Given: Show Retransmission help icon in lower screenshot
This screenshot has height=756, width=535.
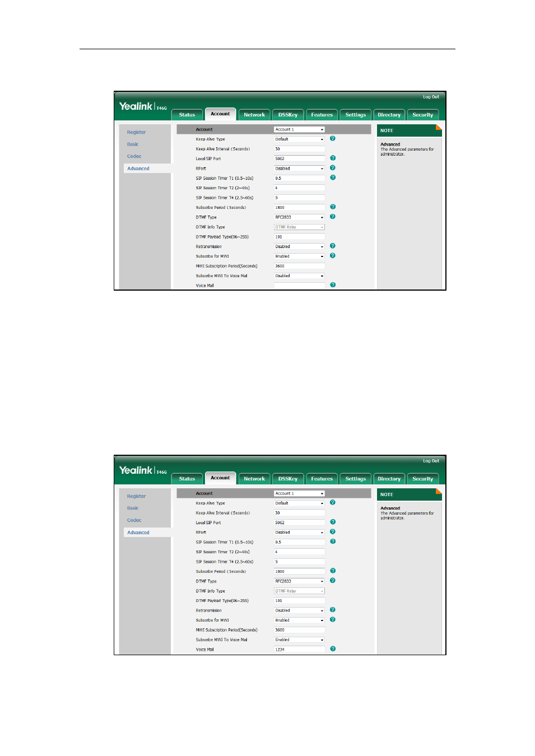Looking at the screenshot, I should point(333,610).
